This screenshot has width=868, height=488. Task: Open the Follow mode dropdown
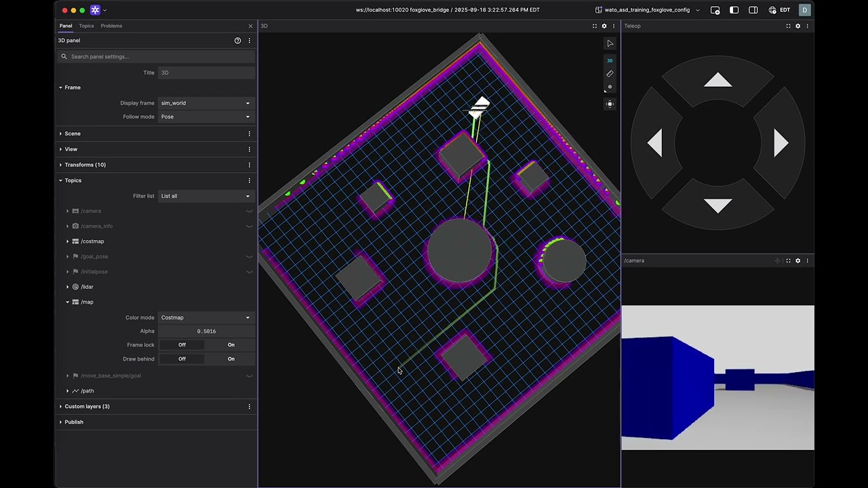click(x=205, y=117)
